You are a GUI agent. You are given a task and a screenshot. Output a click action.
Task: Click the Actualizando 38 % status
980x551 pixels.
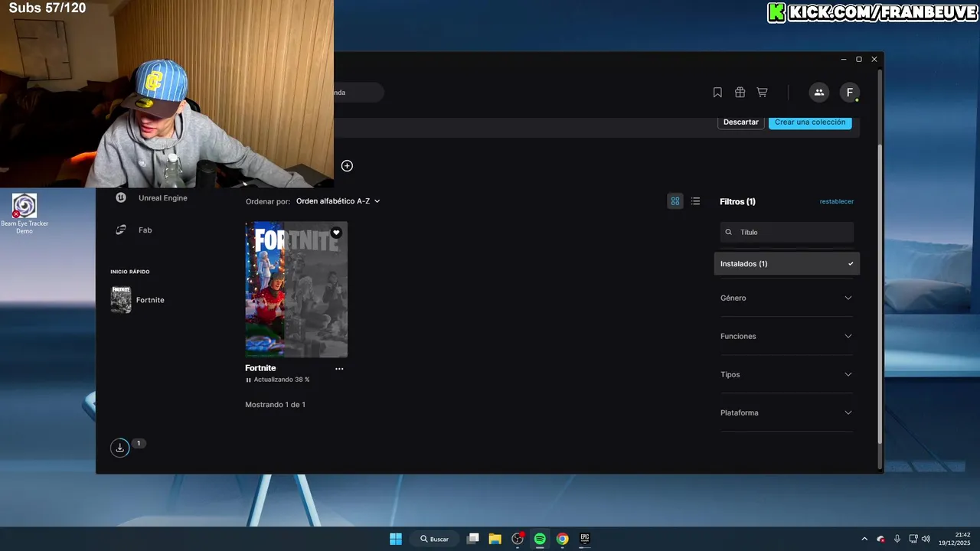pyautogui.click(x=282, y=380)
